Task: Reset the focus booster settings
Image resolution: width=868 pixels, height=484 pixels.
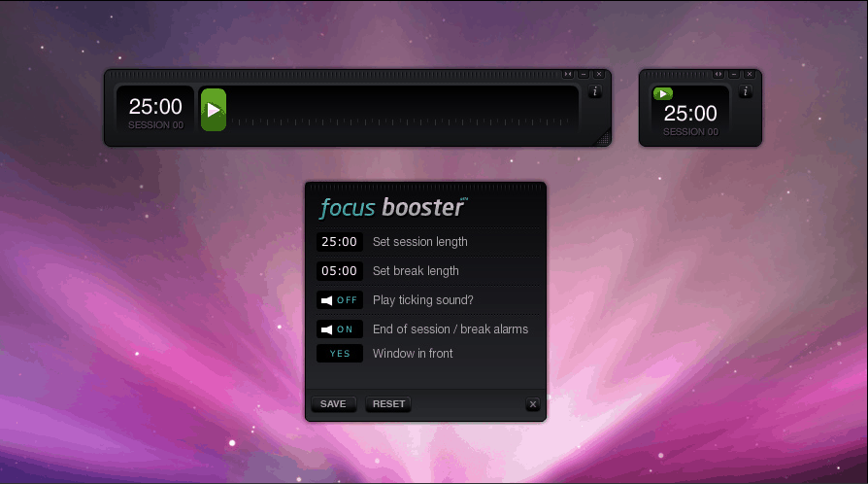Action: click(388, 404)
